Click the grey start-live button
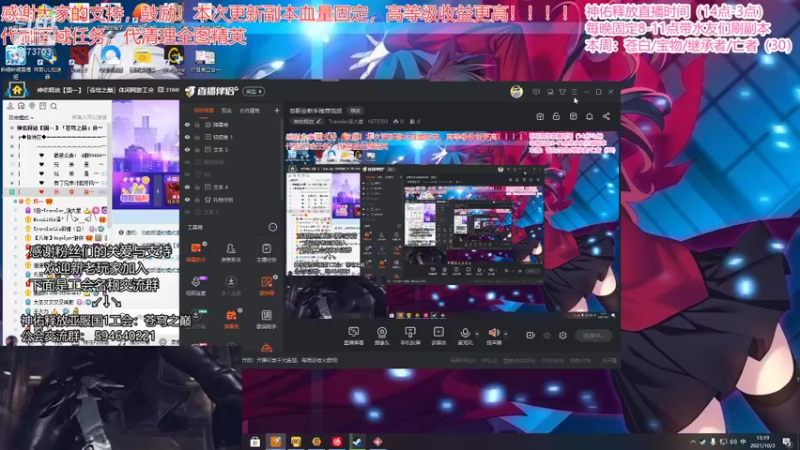Image resolution: width=800 pixels, height=450 pixels. [593, 335]
